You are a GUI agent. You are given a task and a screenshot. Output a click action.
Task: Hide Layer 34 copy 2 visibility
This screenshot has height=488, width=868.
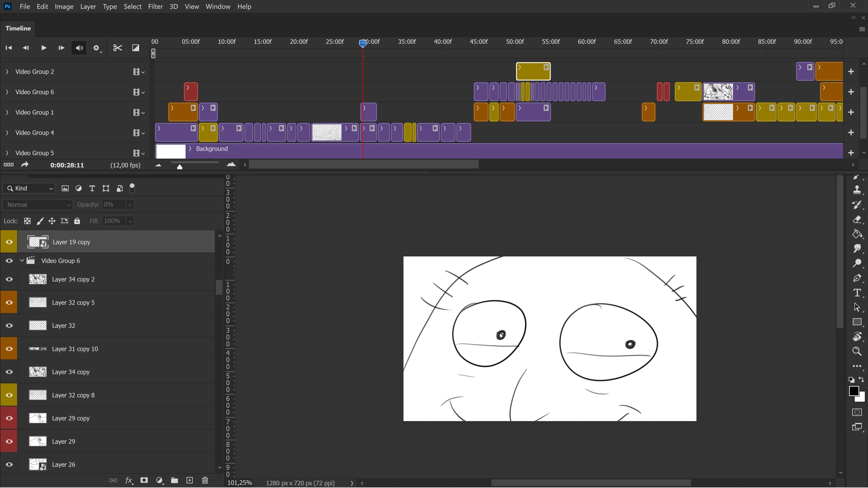9,279
